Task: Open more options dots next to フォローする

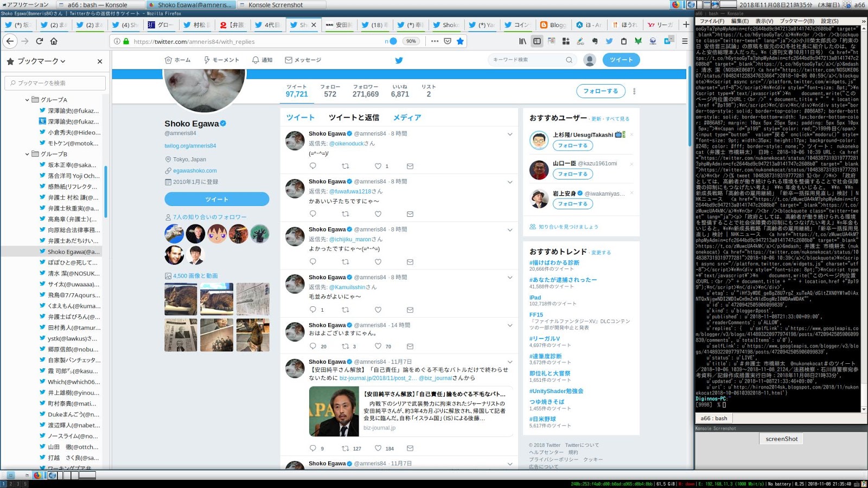Action: (x=634, y=92)
